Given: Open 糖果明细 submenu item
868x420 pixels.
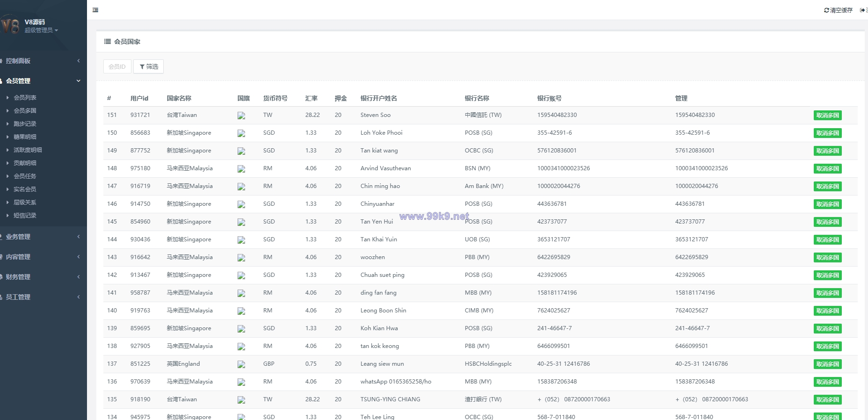Looking at the screenshot, I should click(x=25, y=137).
